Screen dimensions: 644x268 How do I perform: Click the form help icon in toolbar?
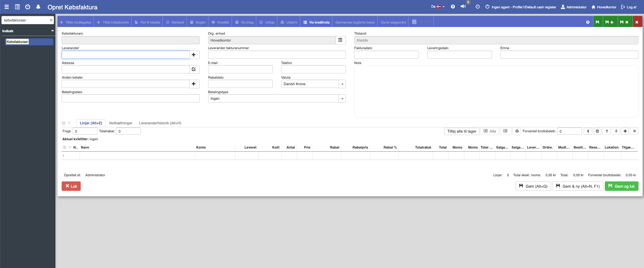pos(588,22)
